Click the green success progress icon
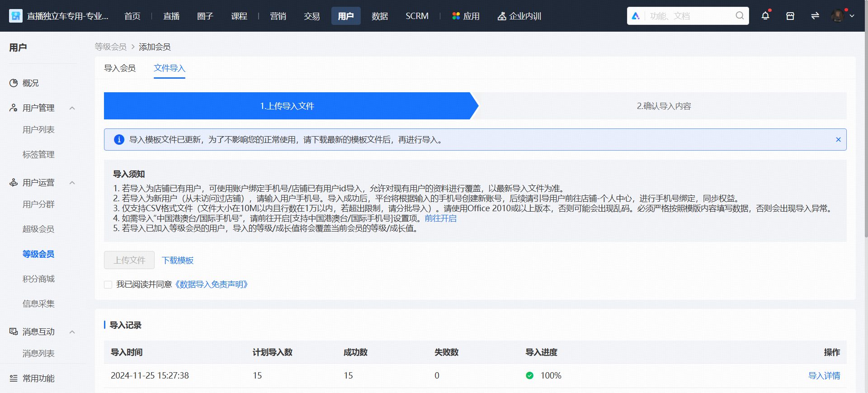Viewport: 868px width, 393px height. click(530, 375)
